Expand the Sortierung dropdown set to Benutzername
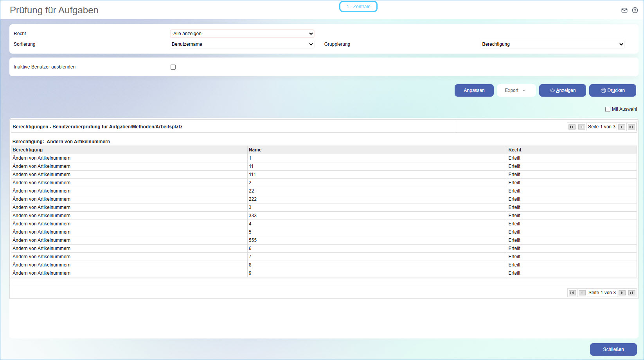This screenshot has width=644, height=360. point(242,44)
